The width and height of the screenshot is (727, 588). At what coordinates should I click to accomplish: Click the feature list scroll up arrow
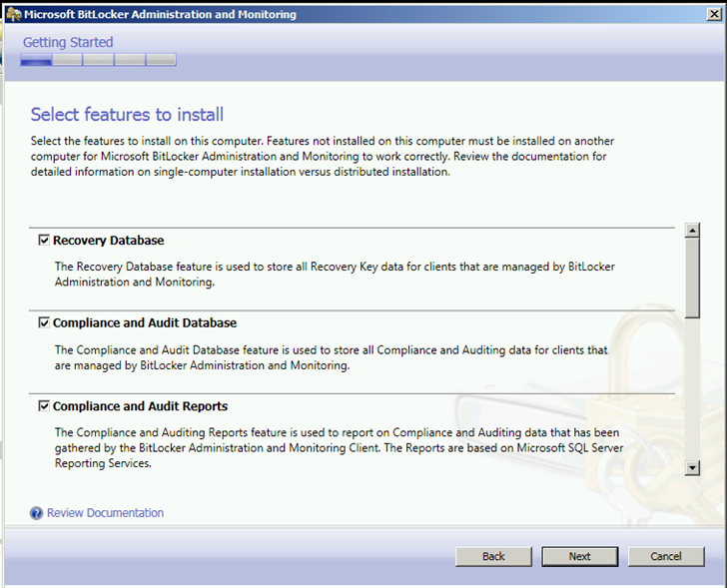pos(692,231)
